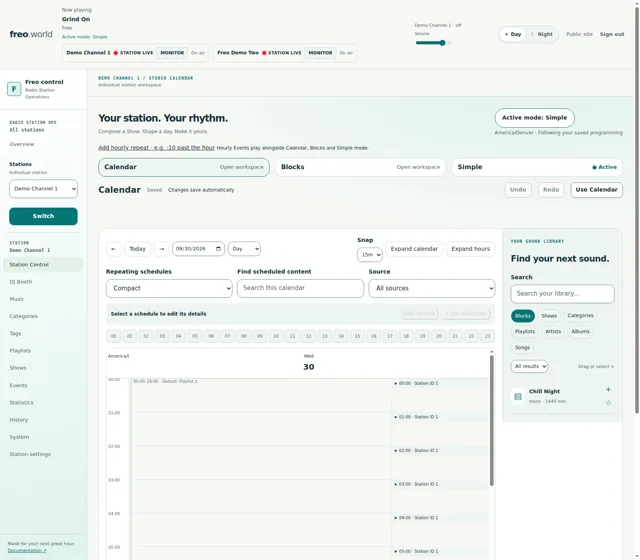The height and width of the screenshot is (560, 640).
Task: Click the Use Calendar button
Action: (x=596, y=190)
